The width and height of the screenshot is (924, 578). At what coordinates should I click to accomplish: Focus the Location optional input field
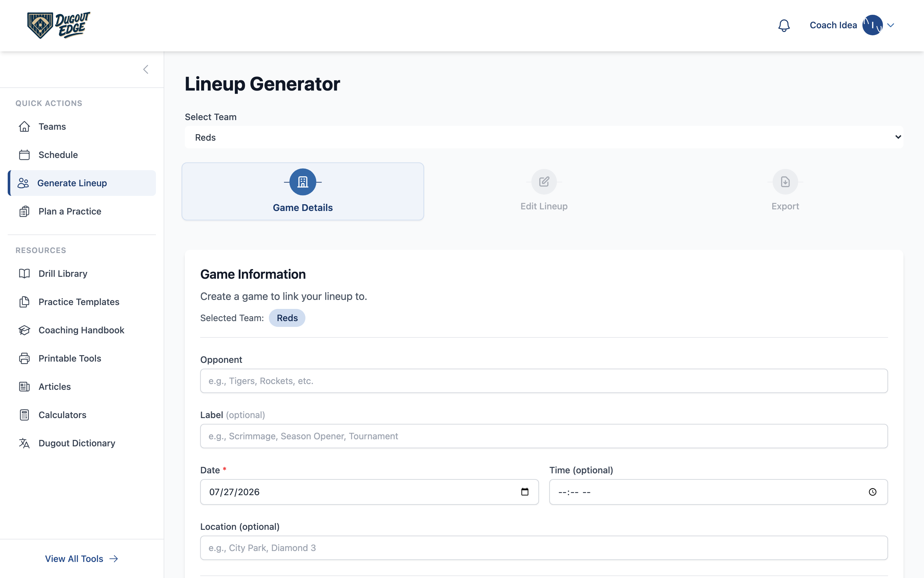coord(544,548)
